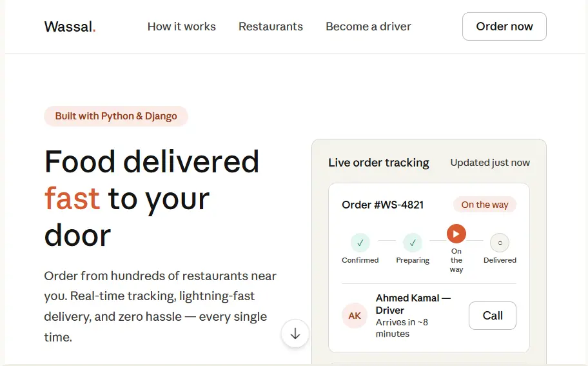The height and width of the screenshot is (366, 588).
Task: Click the Confirmed step checkmark icon
Action: 360,243
